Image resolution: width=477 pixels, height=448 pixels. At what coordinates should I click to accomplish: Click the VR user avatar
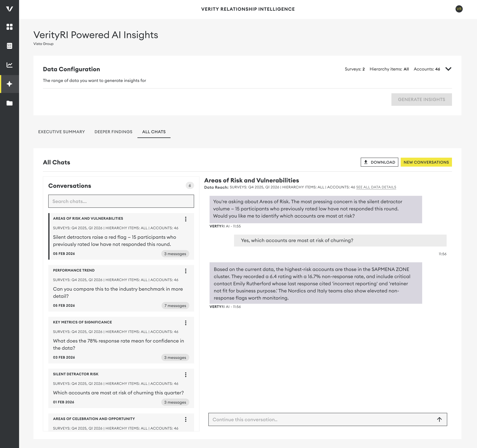click(x=459, y=9)
